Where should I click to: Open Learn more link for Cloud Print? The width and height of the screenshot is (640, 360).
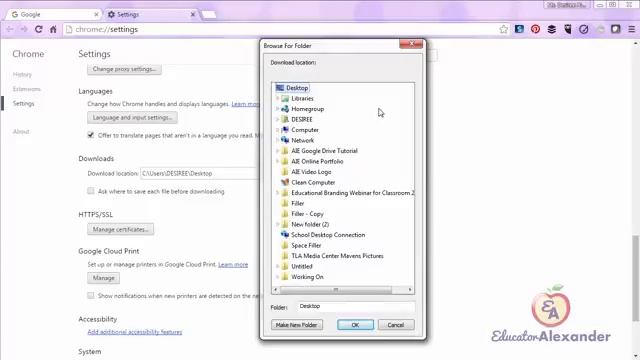pos(233,264)
